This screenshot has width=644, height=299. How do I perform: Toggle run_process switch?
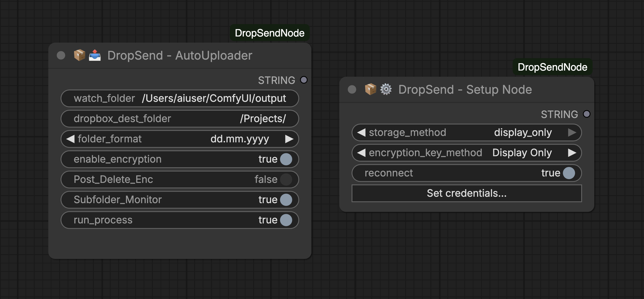click(286, 220)
